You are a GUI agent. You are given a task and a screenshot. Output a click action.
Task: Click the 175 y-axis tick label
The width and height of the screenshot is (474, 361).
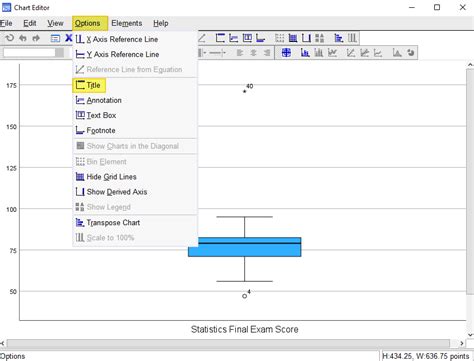(x=11, y=85)
